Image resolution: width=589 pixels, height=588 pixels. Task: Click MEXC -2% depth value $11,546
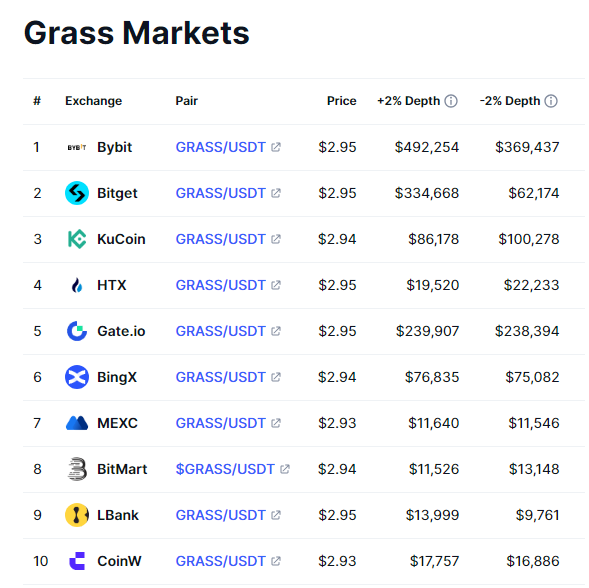(x=534, y=423)
